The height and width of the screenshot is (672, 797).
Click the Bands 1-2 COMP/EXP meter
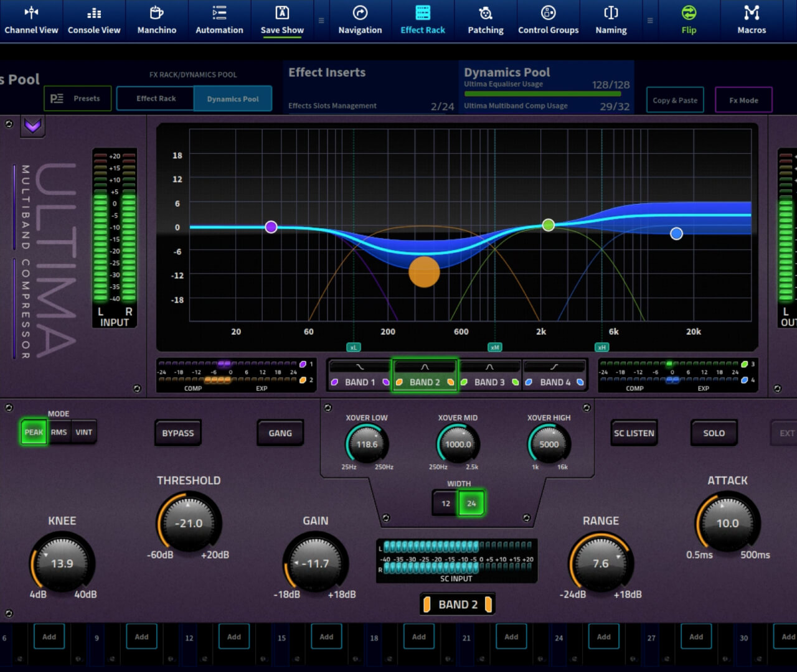[x=235, y=375]
